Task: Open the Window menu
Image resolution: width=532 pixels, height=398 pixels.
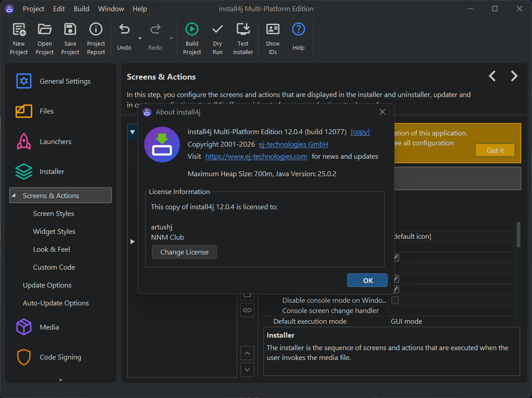Action: (x=111, y=9)
